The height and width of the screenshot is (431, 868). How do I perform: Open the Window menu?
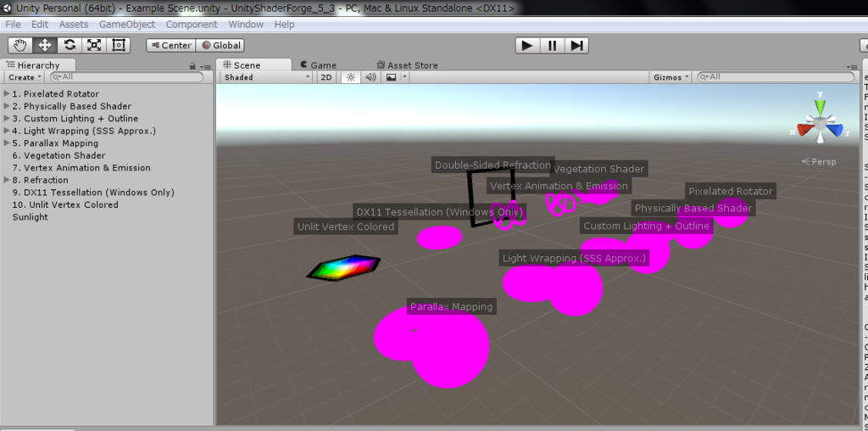[x=246, y=25]
